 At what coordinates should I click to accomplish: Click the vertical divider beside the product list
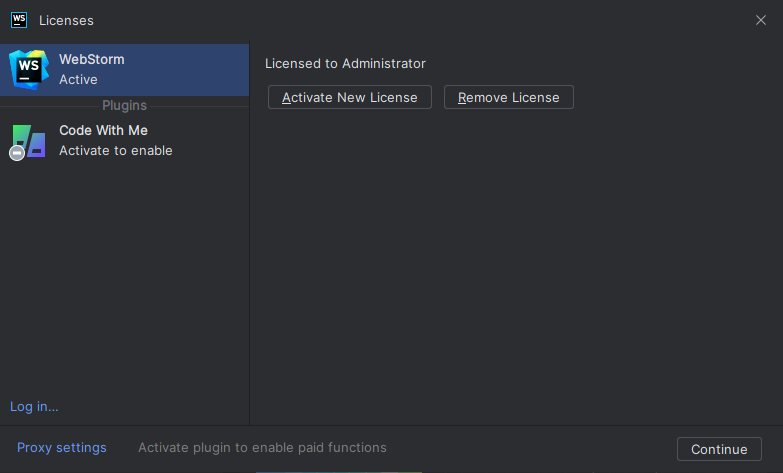[x=249, y=233]
